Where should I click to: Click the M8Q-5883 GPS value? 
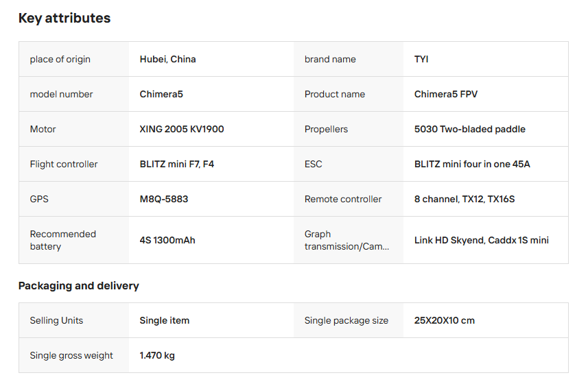click(x=164, y=200)
